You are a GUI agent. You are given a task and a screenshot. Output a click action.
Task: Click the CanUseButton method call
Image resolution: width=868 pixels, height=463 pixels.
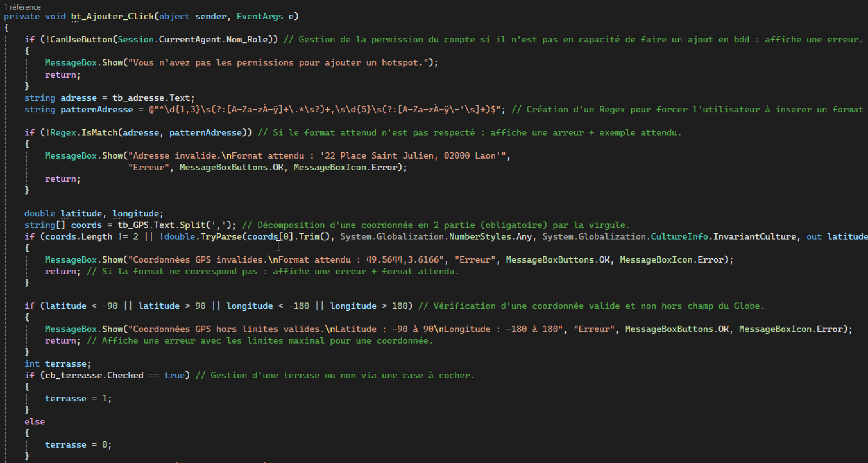(81, 39)
